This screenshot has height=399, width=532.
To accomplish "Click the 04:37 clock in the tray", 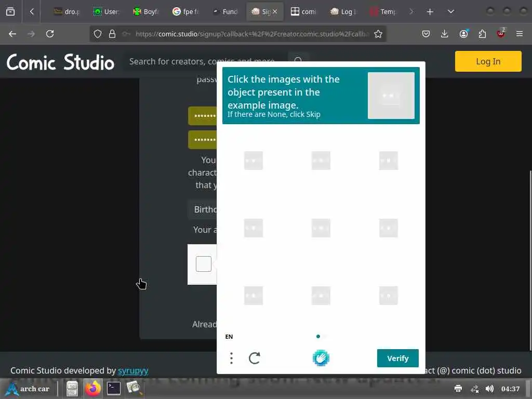I will (510, 389).
